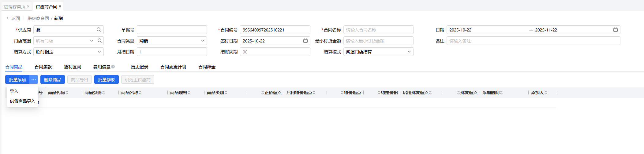Focus the 合同名称 input field
Viewport: 644px width, 154px height.
pos(378,30)
